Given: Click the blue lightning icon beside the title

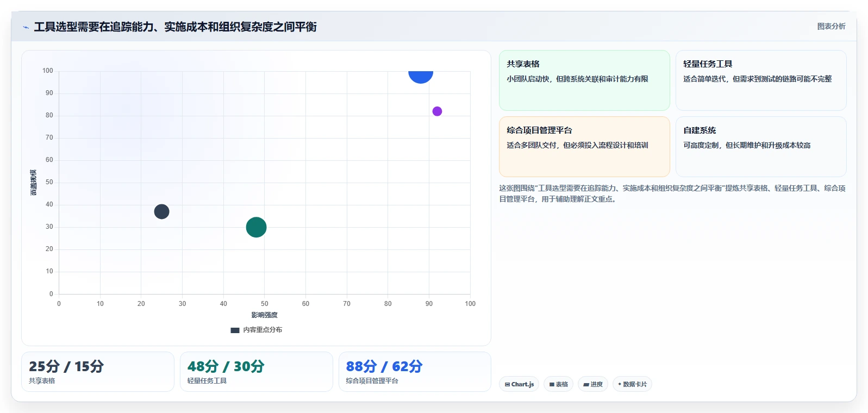Looking at the screenshot, I should [26, 27].
